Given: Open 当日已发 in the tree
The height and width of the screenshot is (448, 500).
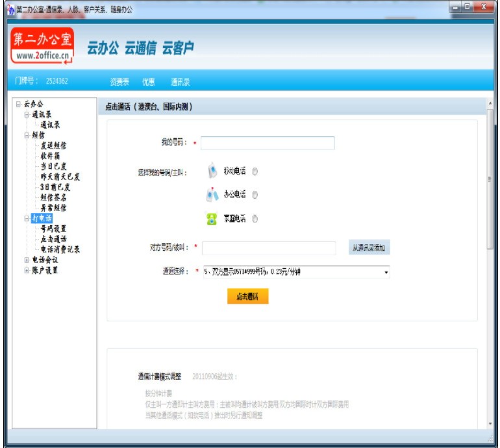Looking at the screenshot, I should (x=53, y=166).
